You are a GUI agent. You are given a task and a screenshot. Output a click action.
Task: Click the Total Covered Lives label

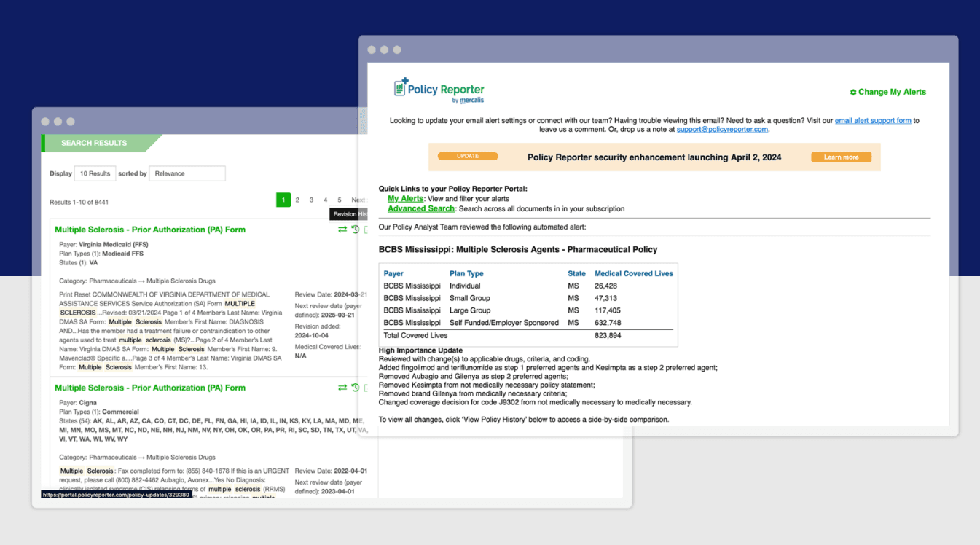tap(416, 335)
